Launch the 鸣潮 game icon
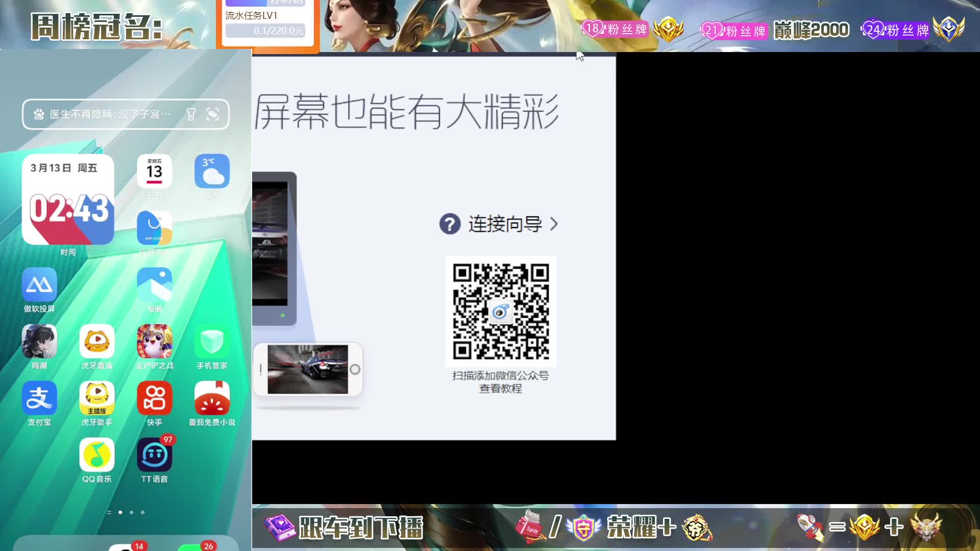 click(x=39, y=342)
